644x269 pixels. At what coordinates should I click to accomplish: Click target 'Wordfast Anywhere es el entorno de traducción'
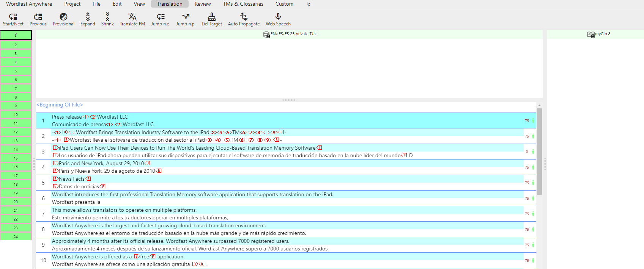coord(109,233)
